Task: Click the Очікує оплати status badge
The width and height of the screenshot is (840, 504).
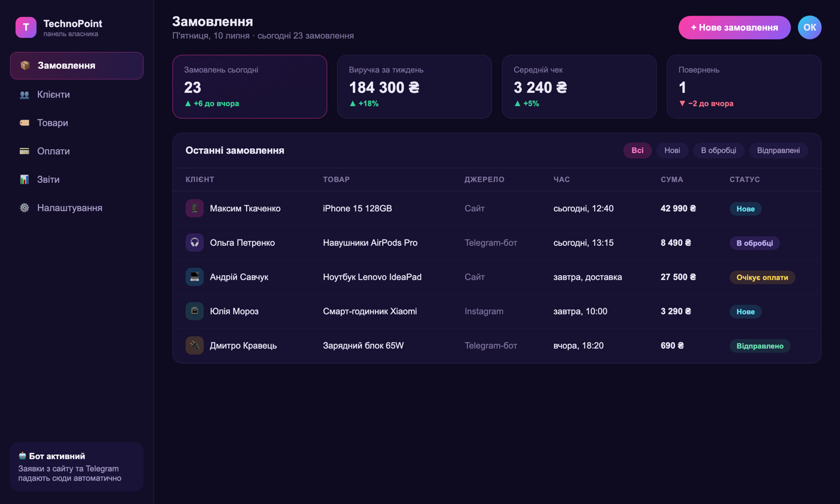Action: point(762,277)
